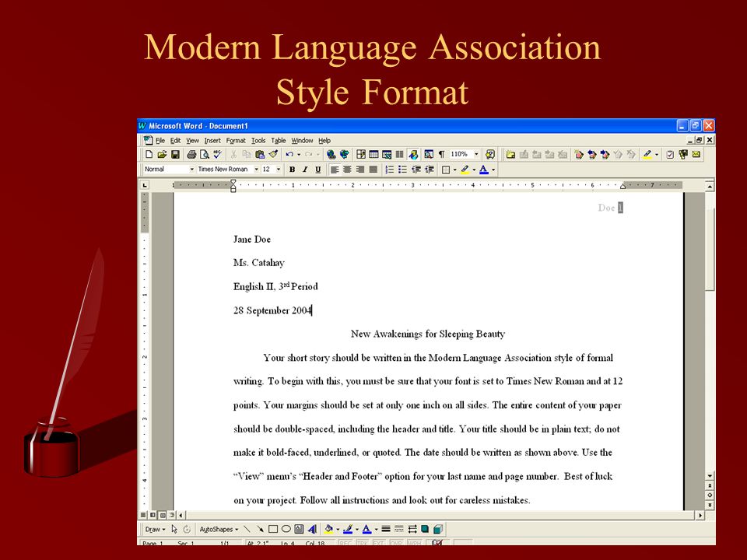Expand the Undo history arrow
Screen dimensions: 747x560
[299, 154]
